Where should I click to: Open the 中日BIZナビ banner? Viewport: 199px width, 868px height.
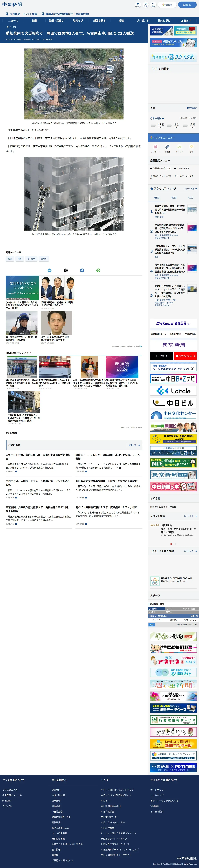point(173,379)
